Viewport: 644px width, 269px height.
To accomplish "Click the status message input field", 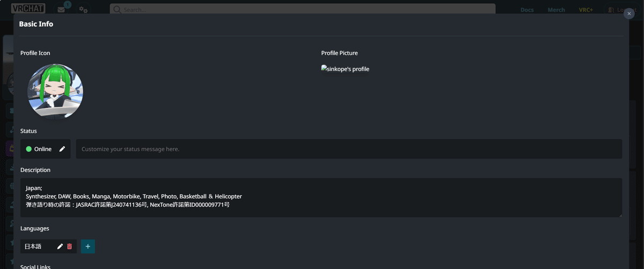I will (349, 149).
